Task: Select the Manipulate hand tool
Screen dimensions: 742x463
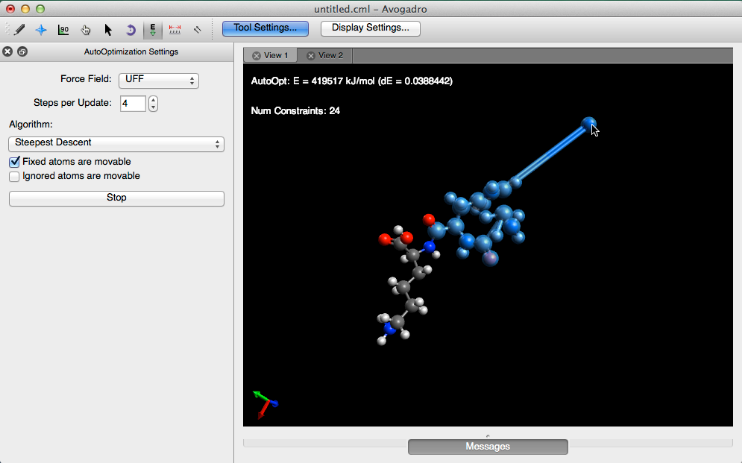Action: [86, 30]
